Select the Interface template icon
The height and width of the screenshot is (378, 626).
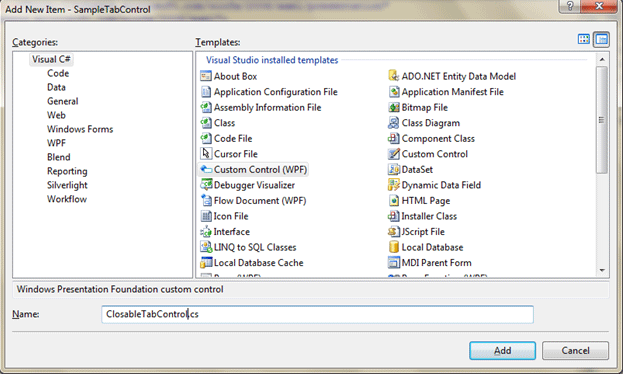[x=206, y=232]
